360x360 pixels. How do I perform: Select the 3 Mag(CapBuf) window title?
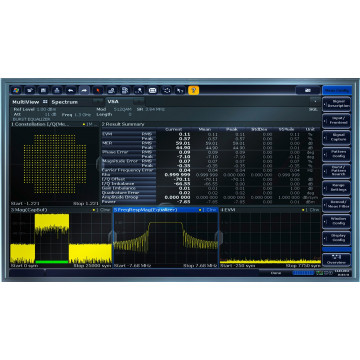pos(29,210)
